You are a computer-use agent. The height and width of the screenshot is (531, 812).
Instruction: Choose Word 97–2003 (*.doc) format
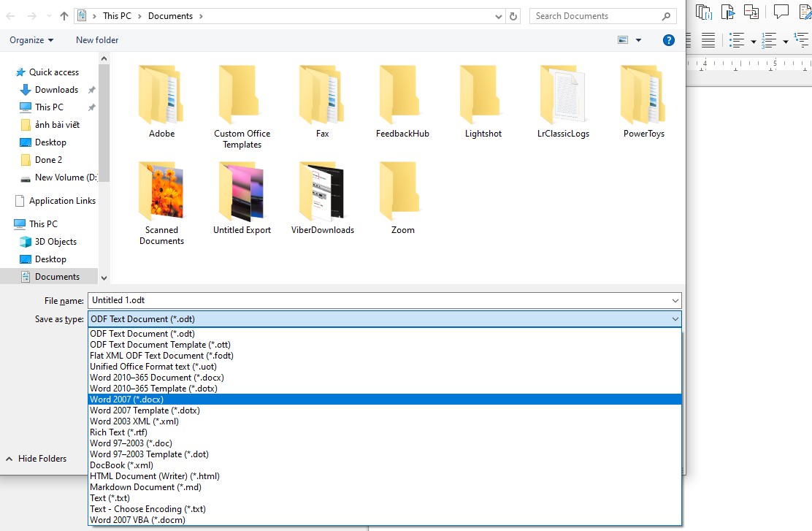click(385, 443)
